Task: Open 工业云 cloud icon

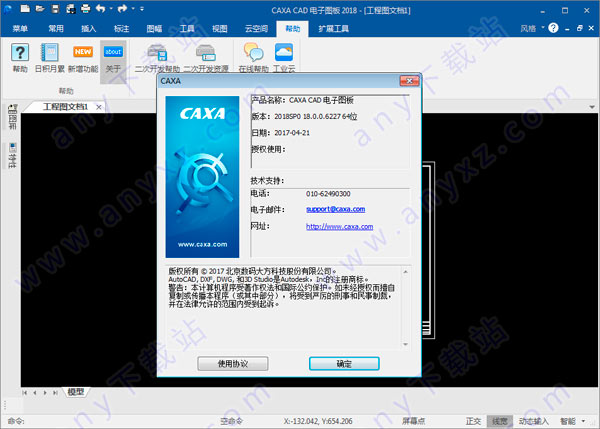Action: (284, 58)
